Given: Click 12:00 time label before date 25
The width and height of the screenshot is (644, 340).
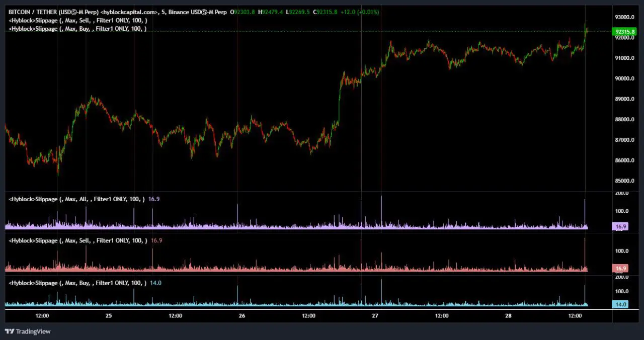Looking at the screenshot, I should click(x=42, y=316).
